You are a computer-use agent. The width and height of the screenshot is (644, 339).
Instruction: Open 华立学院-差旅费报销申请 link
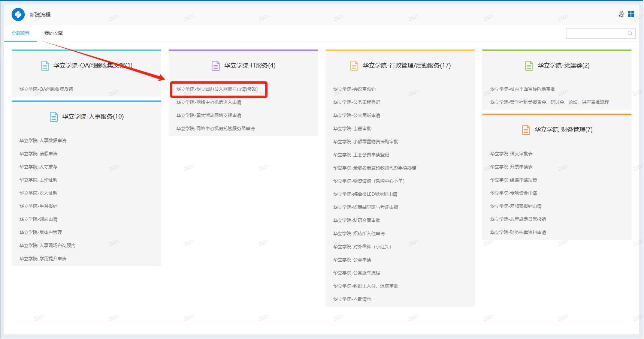pyautogui.click(x=515, y=206)
